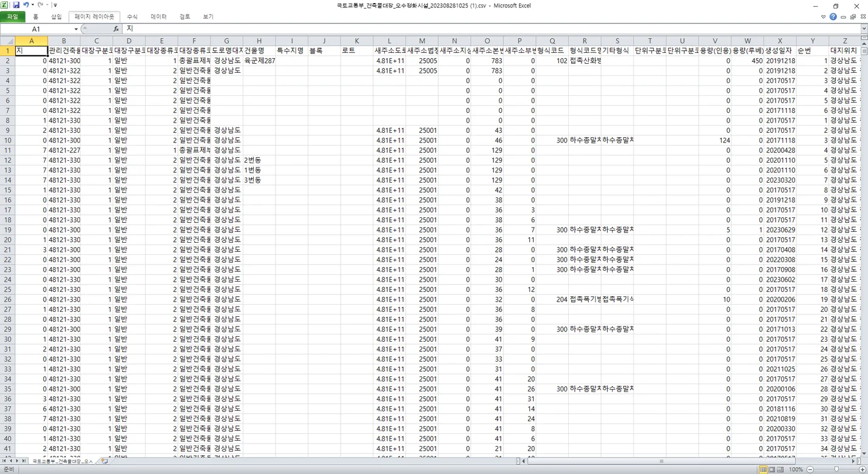The height and width of the screenshot is (474, 868).
Task: Click the Excel application icon in title bar
Action: point(5,5)
